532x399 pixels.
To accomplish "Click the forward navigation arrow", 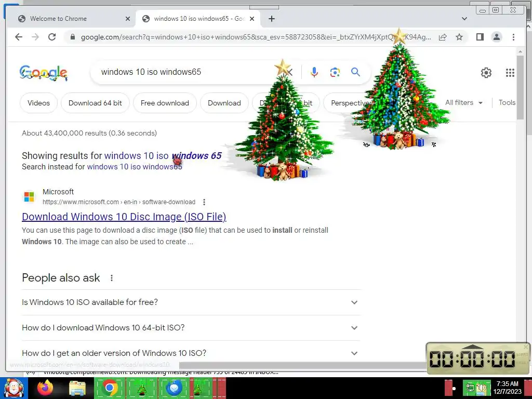I will coord(35,37).
